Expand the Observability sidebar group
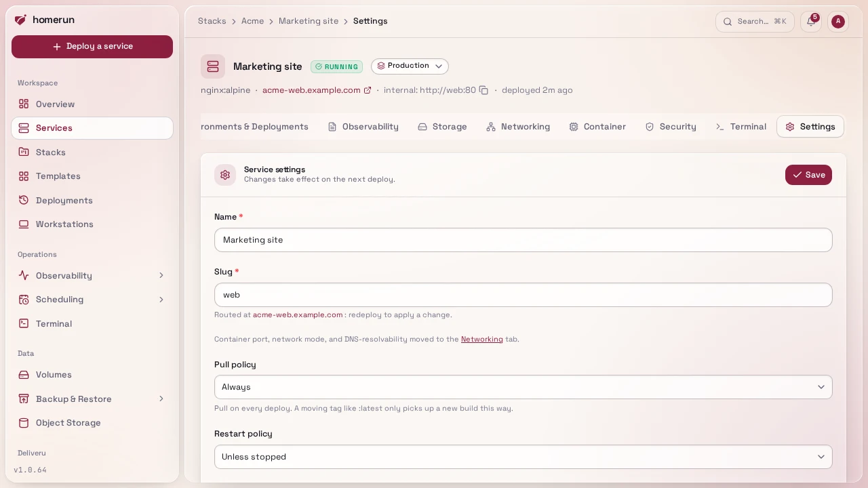The height and width of the screenshot is (488, 868). [92, 276]
